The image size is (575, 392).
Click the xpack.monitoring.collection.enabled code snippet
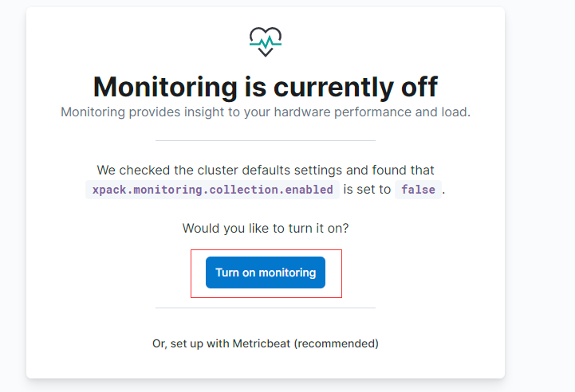coord(212,190)
